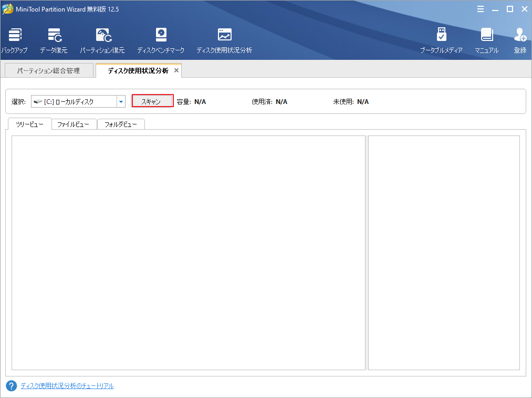Image resolution: width=532 pixels, height=398 pixels.
Task: Switch to パーティション総合管理 tab
Action: point(48,71)
